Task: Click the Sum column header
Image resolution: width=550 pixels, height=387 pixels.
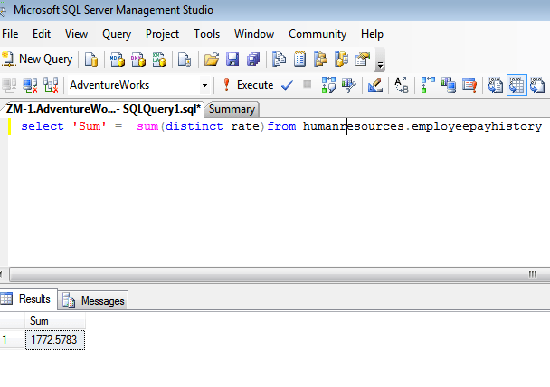Action: (x=55, y=321)
